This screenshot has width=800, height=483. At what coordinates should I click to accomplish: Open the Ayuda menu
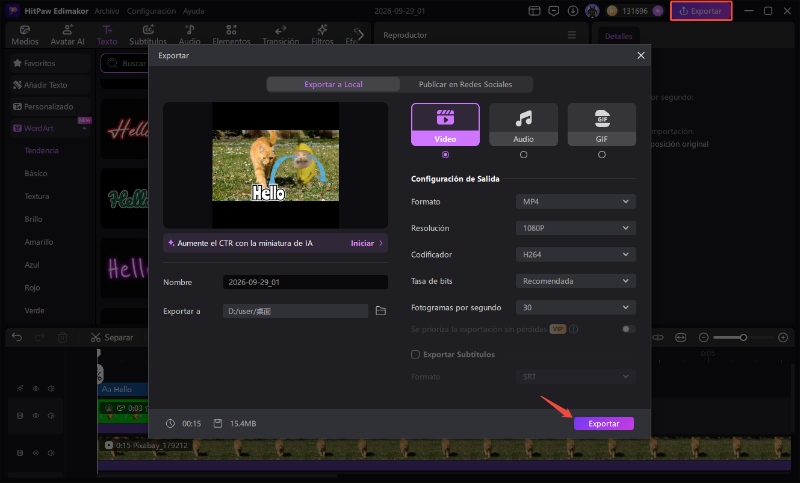193,11
